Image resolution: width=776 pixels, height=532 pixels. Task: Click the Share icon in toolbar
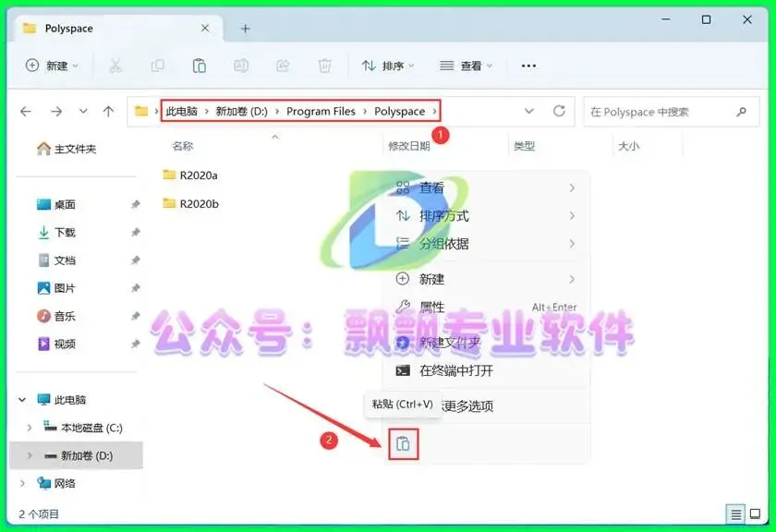pyautogui.click(x=283, y=66)
